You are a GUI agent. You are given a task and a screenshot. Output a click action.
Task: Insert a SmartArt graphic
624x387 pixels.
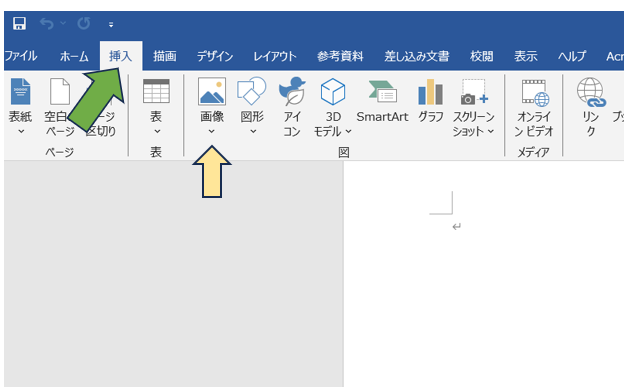tap(382, 102)
